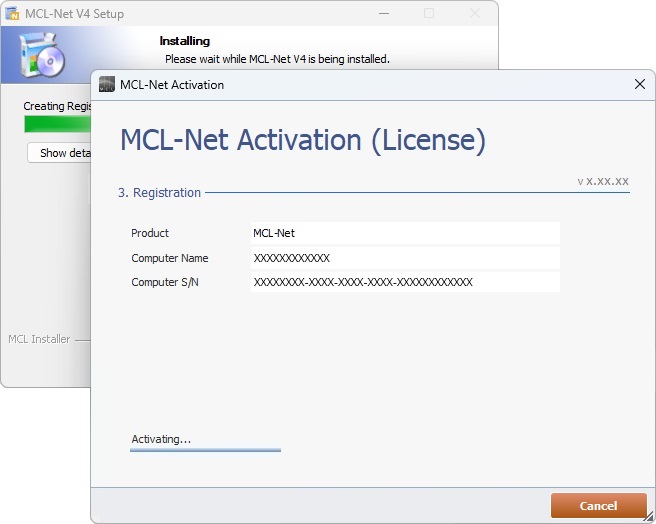Click the Product field showing MCL-Net

pyautogui.click(x=405, y=233)
